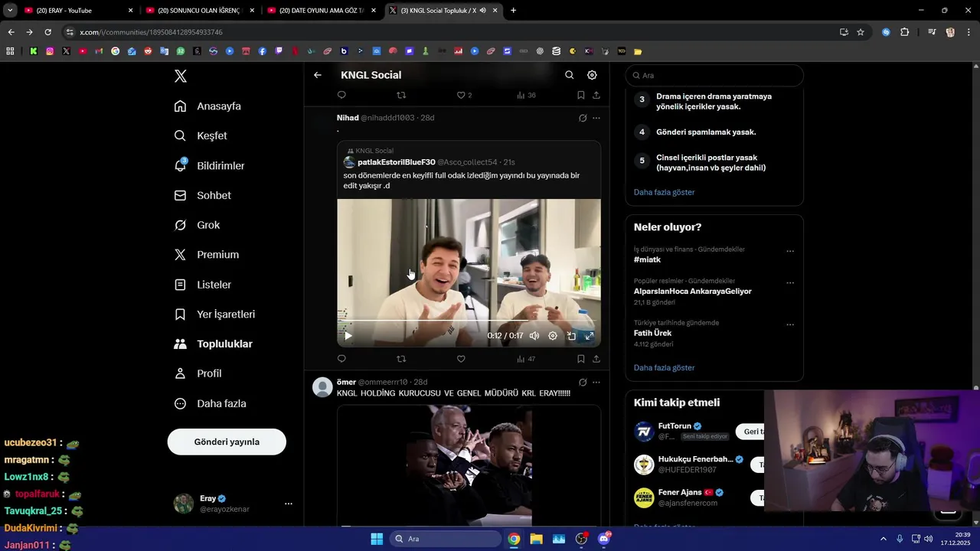The width and height of the screenshot is (980, 551).
Task: Open account menu dots next to Eray
Action: click(x=289, y=504)
